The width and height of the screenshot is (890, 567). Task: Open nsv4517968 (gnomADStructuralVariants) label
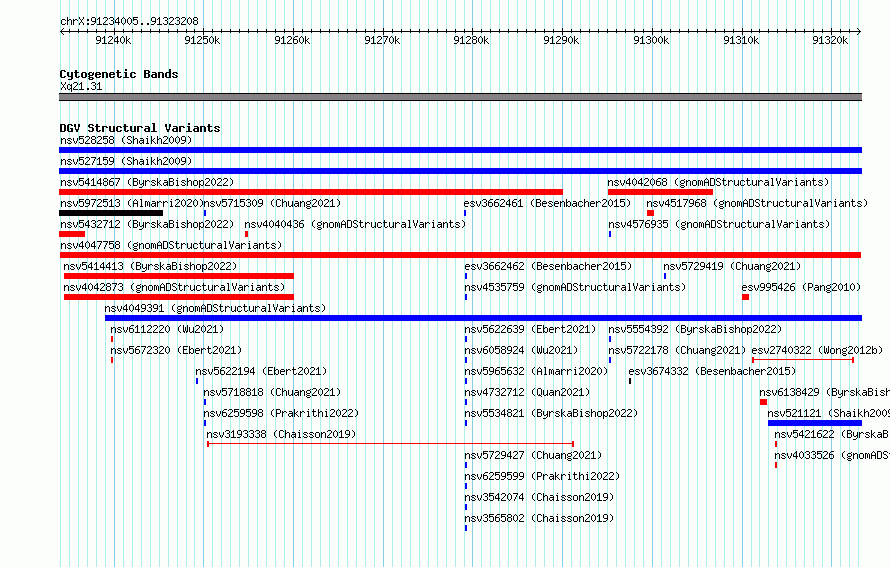point(757,203)
